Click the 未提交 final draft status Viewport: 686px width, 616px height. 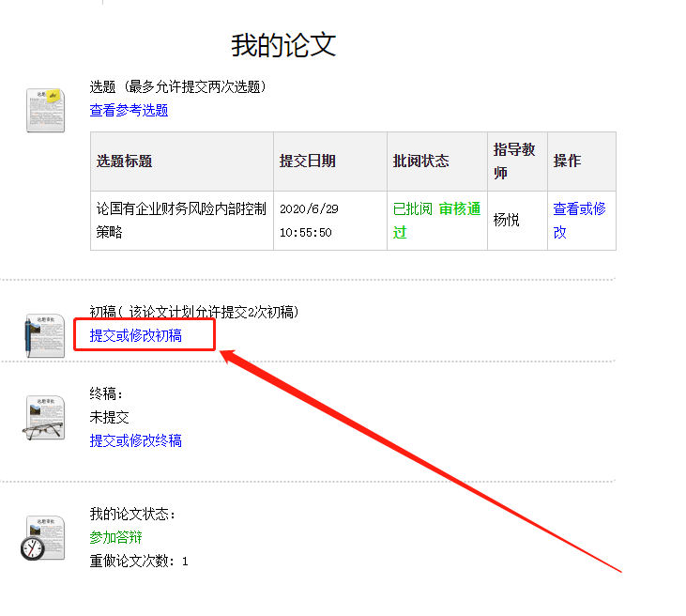(110, 417)
